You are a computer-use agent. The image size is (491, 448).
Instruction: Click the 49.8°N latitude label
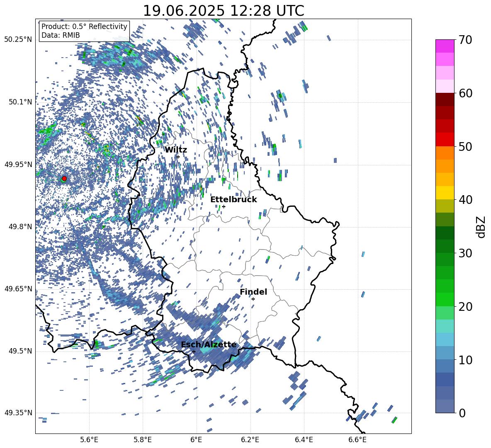pos(21,227)
